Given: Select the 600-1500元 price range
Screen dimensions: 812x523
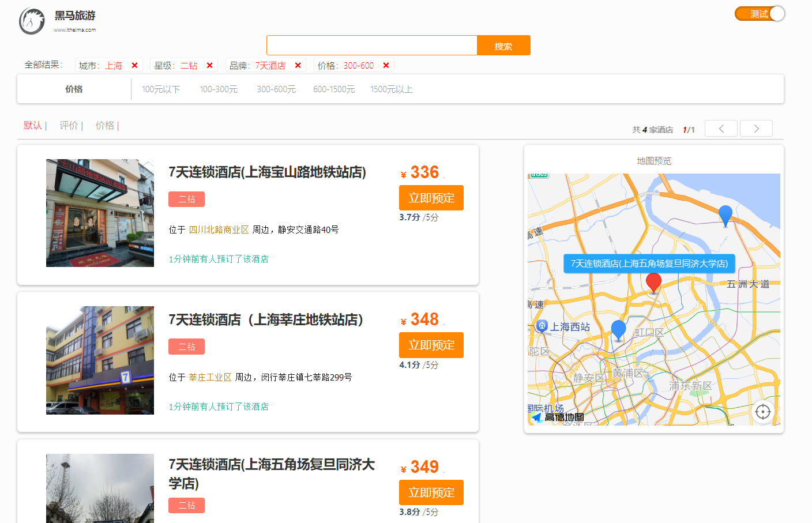Looking at the screenshot, I should pyautogui.click(x=334, y=89).
